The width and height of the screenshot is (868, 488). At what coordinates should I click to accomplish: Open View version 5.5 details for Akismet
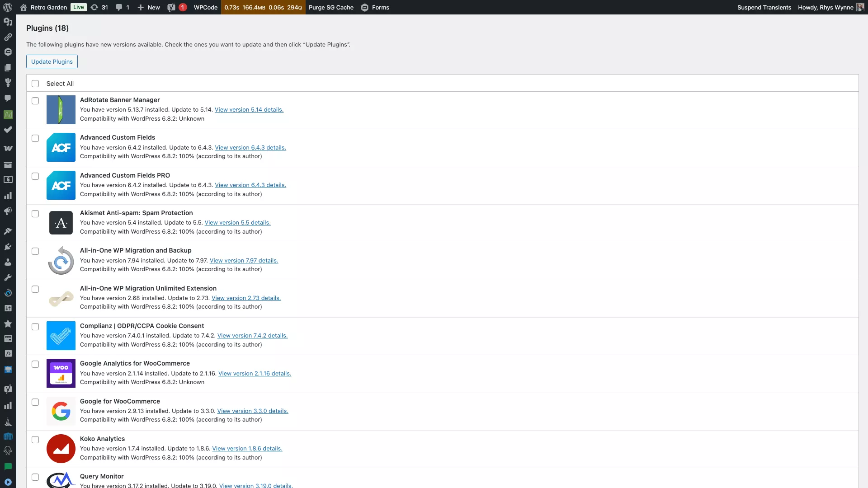pos(237,222)
